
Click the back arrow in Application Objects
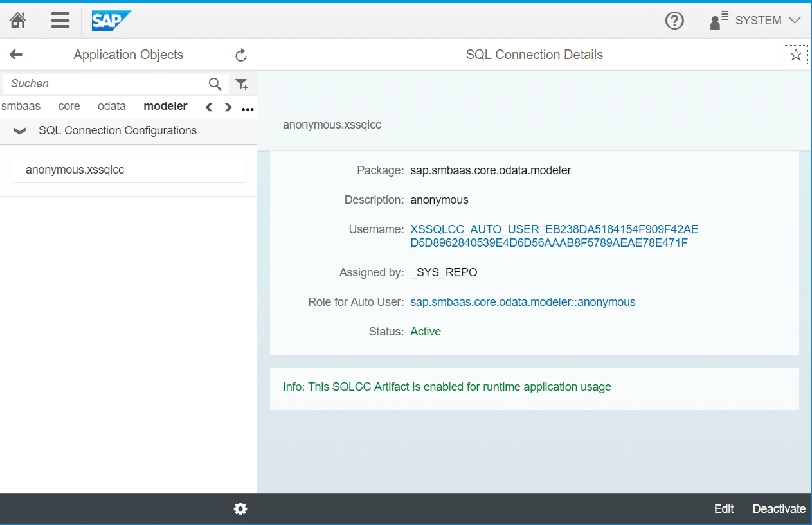click(x=16, y=55)
